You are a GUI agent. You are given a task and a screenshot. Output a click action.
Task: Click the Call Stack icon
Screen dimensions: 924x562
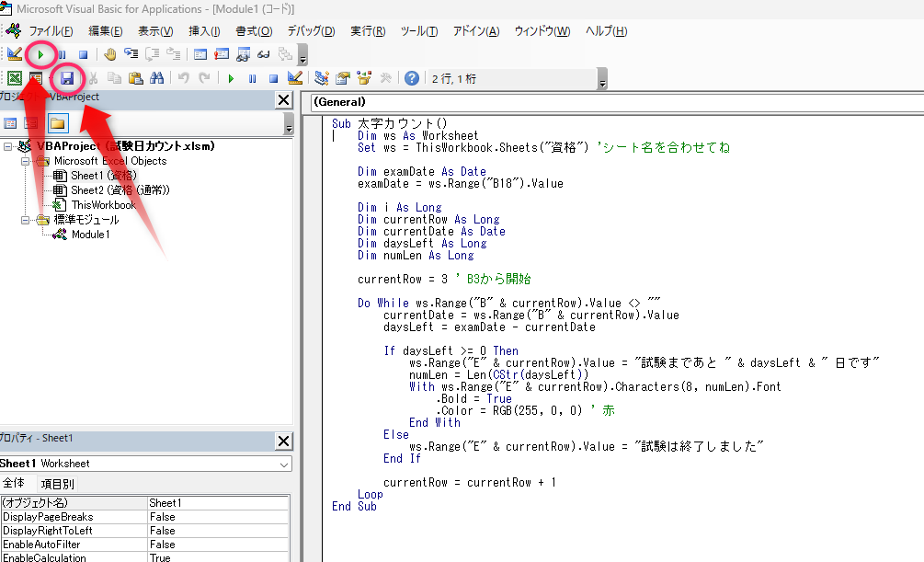pos(285,55)
